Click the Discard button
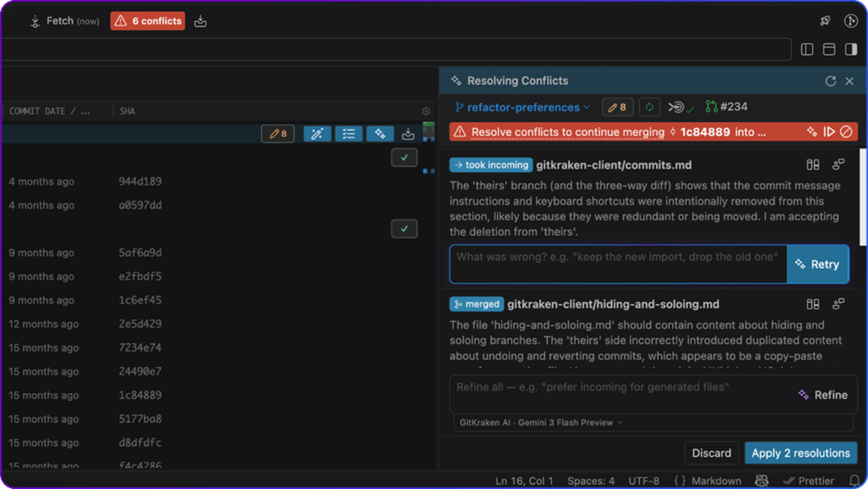868x489 pixels. pyautogui.click(x=711, y=453)
